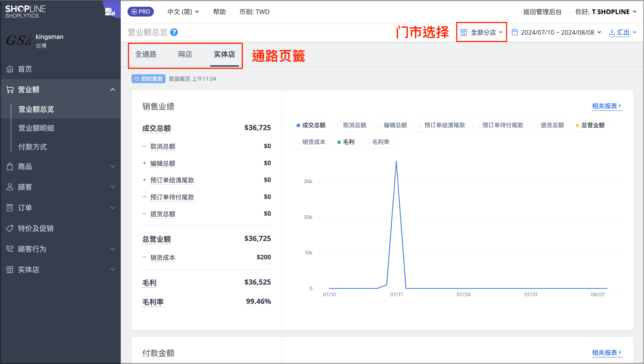Click the 即时更新 badge
The width and height of the screenshot is (644, 364).
148,79
